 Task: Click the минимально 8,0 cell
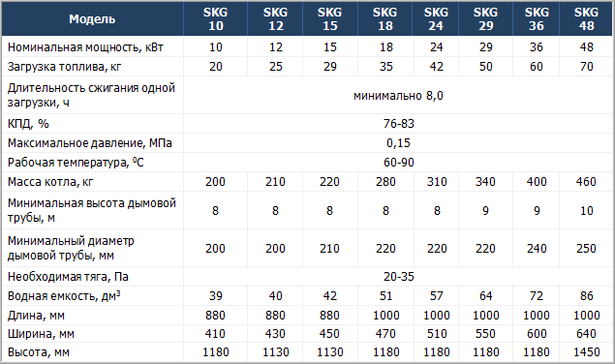398,96
